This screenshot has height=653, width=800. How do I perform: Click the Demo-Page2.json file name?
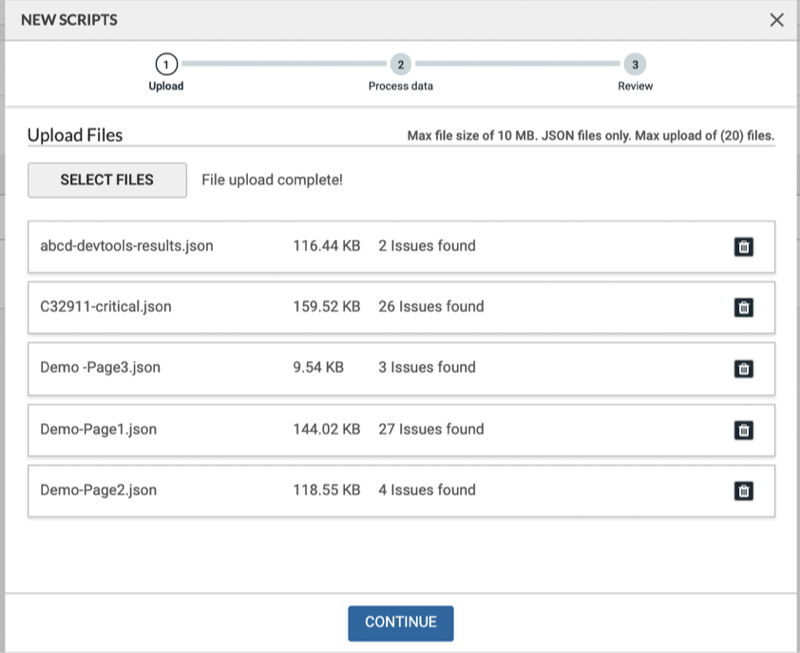coord(98,491)
